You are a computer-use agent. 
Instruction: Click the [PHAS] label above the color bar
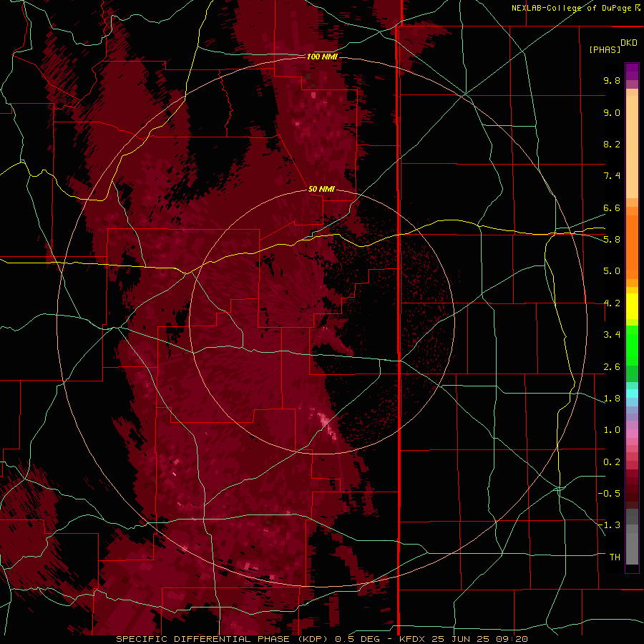[605, 50]
